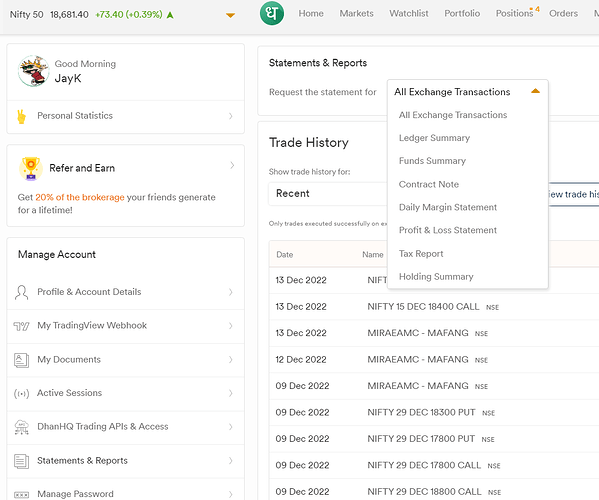Open Manage Password section
Screen dimensions: 599x500
point(75,494)
